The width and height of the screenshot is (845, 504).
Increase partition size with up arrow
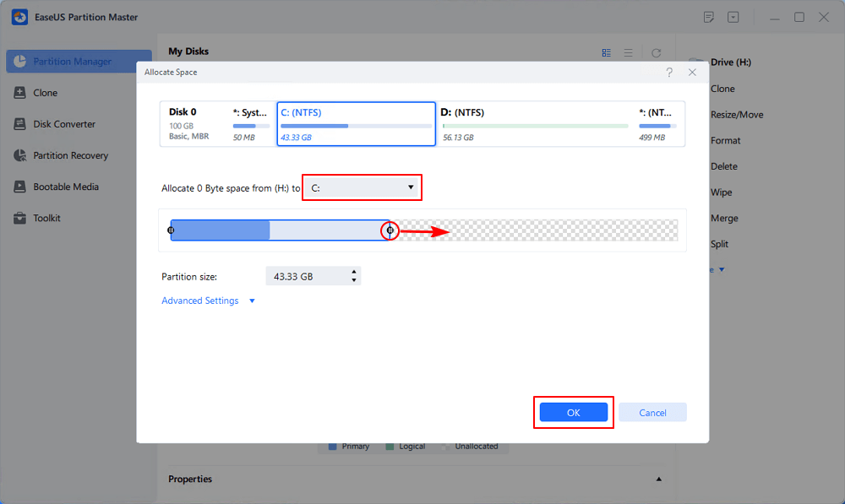coord(353,272)
